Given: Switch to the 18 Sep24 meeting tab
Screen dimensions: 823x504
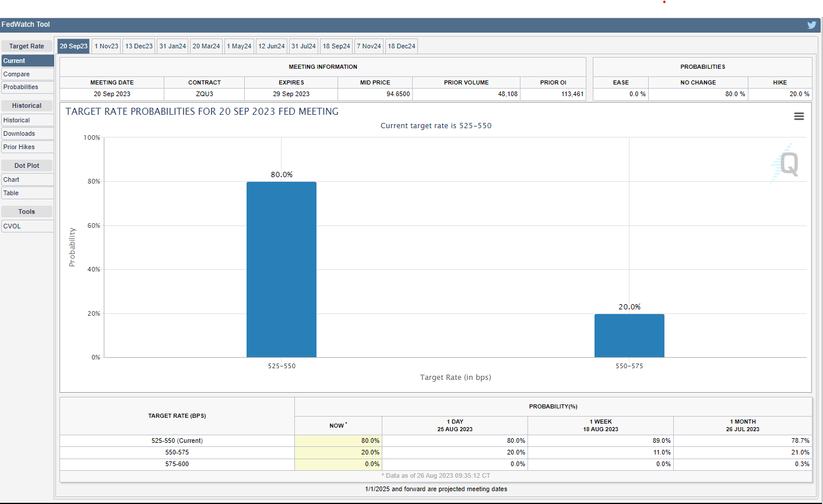Looking at the screenshot, I should (x=336, y=46).
